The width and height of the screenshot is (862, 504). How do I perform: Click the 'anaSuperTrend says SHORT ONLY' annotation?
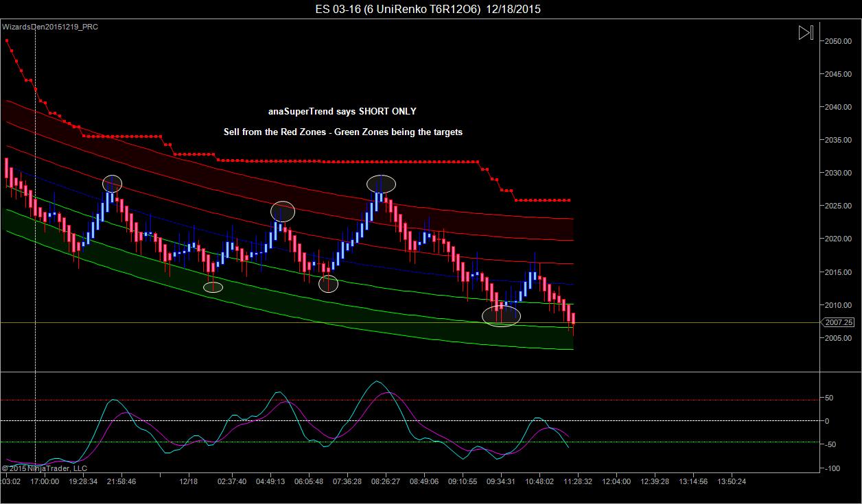pyautogui.click(x=342, y=111)
